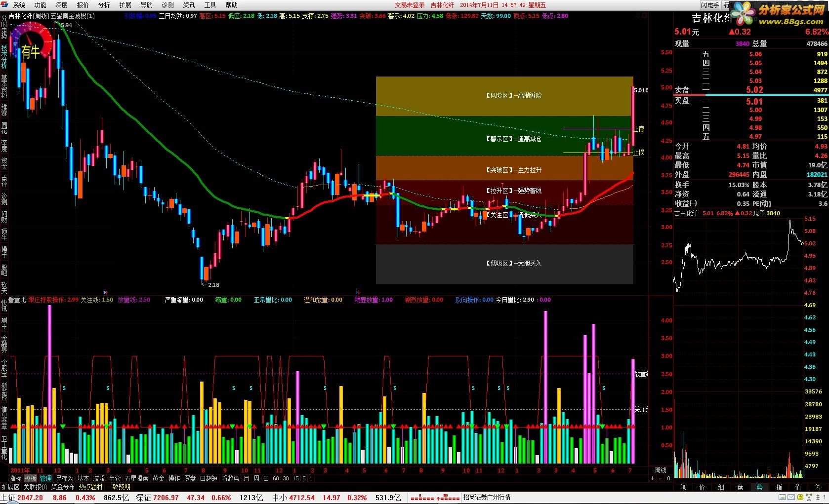Image resolution: width=829 pixels, height=504 pixels.
Task: Select the 技术分析 sidebar tab
Action: [x=4, y=57]
